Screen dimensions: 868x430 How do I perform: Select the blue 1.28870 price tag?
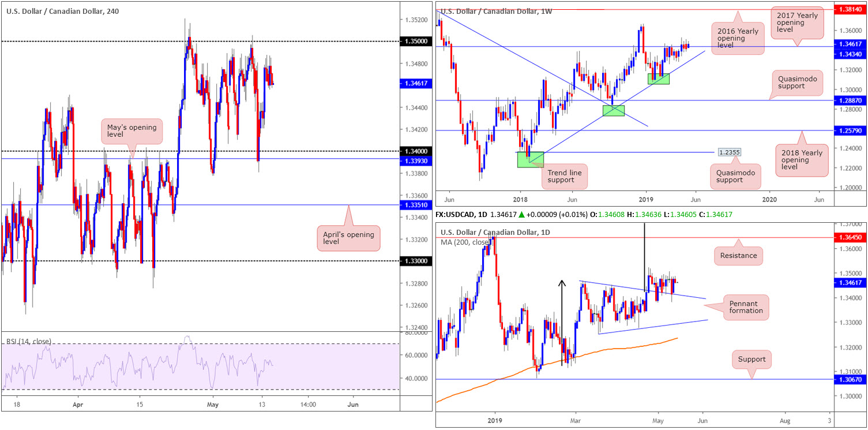point(851,100)
